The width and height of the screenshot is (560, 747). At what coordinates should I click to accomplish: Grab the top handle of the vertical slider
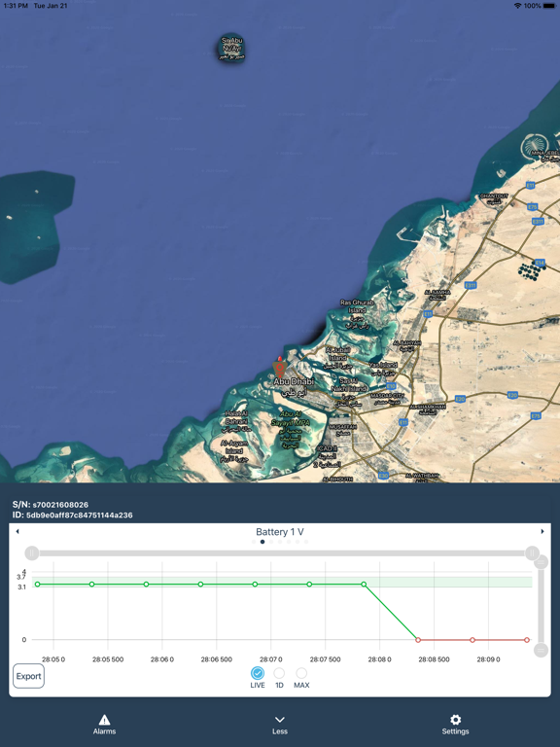(x=541, y=562)
